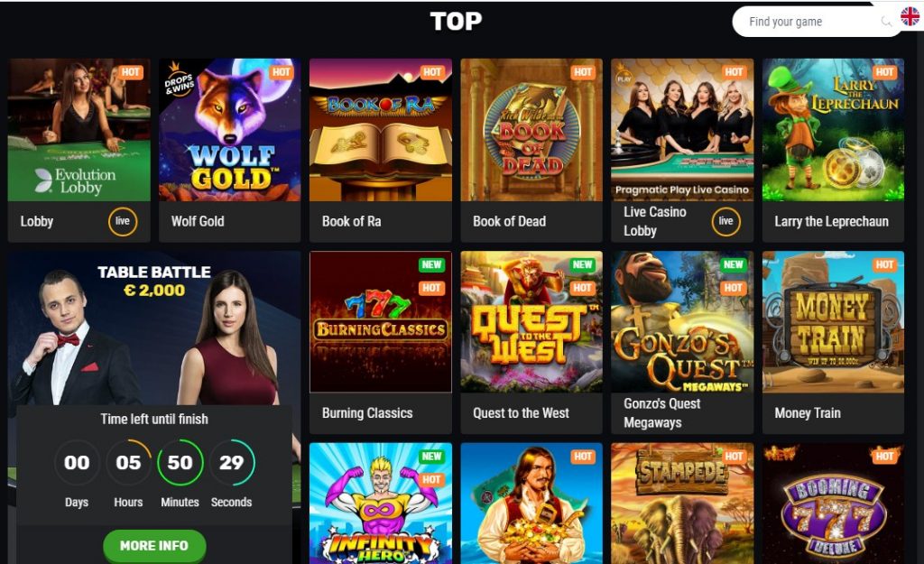This screenshot has width=924, height=564.
Task: Open the Infinity Hero game thumbnail
Action: click(381, 504)
